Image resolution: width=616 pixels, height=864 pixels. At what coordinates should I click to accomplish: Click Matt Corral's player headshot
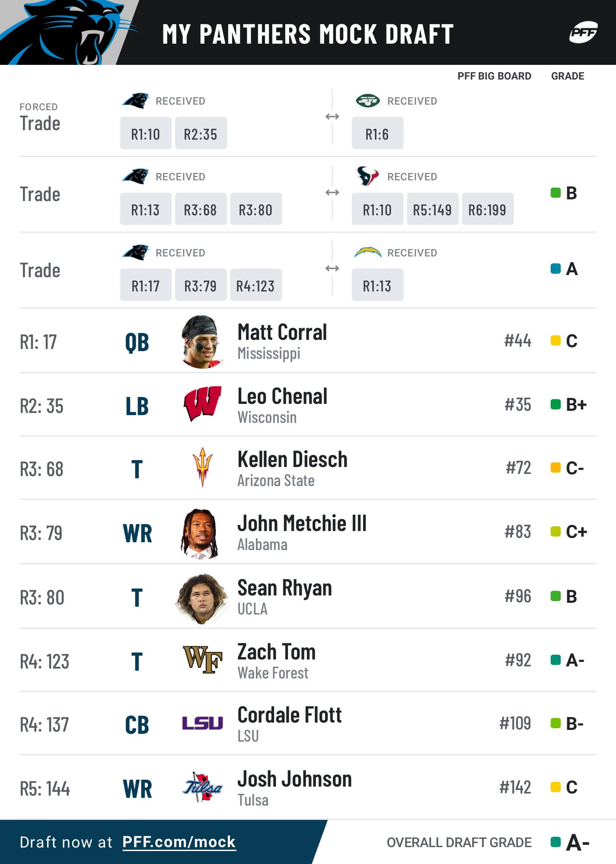pos(202,342)
